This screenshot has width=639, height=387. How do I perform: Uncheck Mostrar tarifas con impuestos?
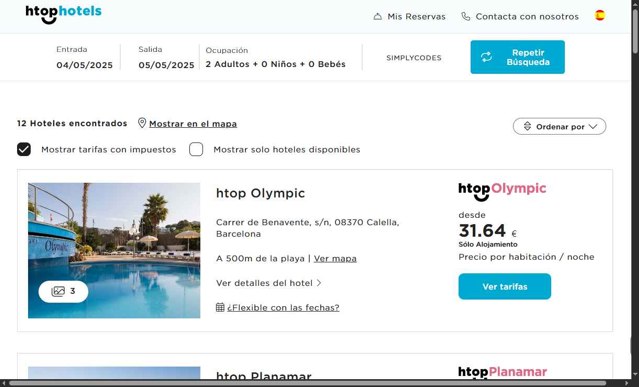tap(24, 150)
